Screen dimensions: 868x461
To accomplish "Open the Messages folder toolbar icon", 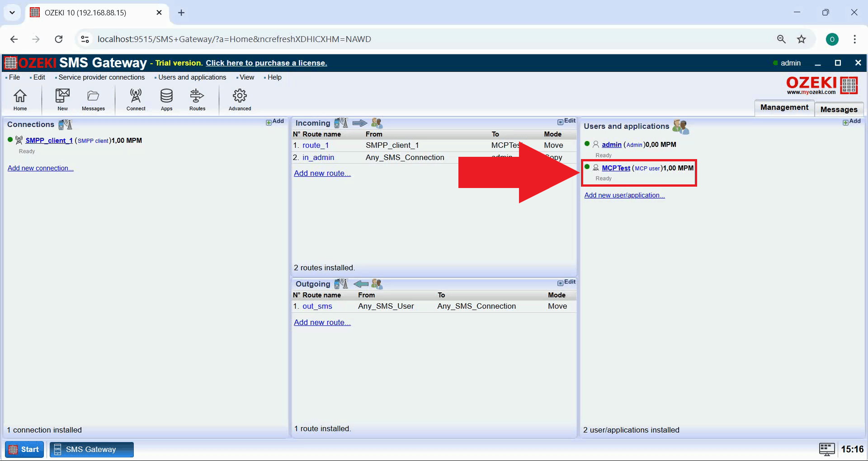I will click(93, 100).
